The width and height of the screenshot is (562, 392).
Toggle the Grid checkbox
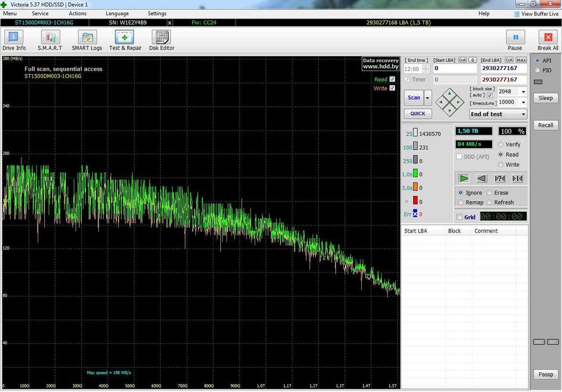pos(460,217)
